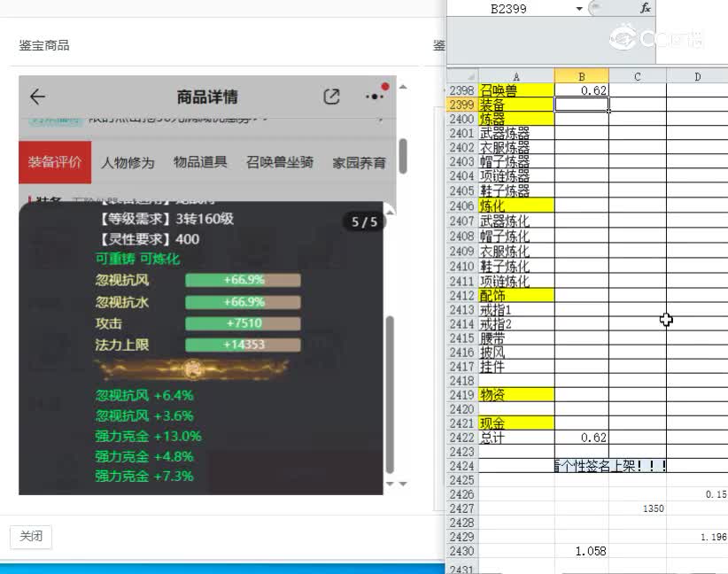Select the 装备 cell in row 2399
The height and width of the screenshot is (574, 728).
[x=516, y=105]
